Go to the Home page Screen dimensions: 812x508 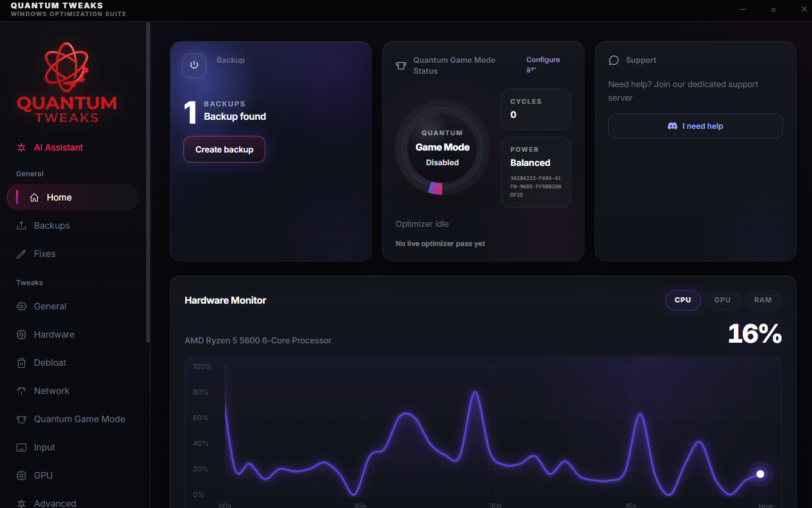(72, 197)
